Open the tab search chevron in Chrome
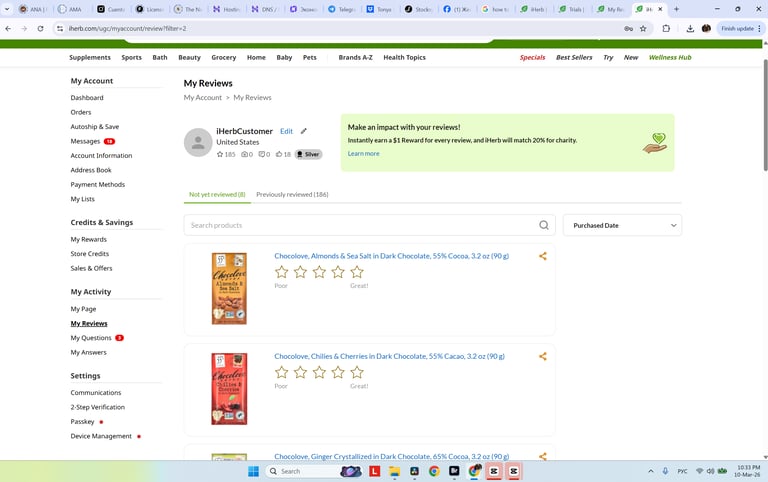 point(7,9)
